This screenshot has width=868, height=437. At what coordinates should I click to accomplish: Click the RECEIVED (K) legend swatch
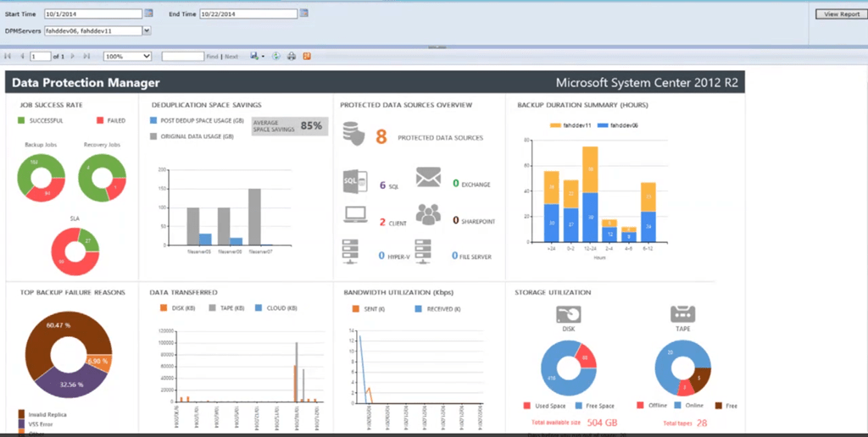click(x=419, y=308)
